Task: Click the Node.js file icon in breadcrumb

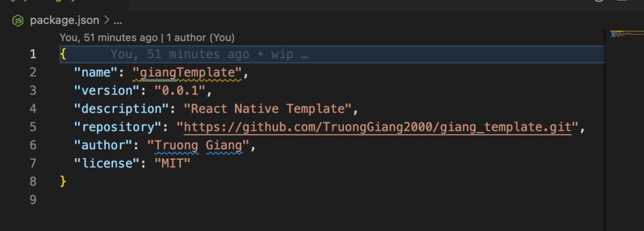Action: coord(18,21)
